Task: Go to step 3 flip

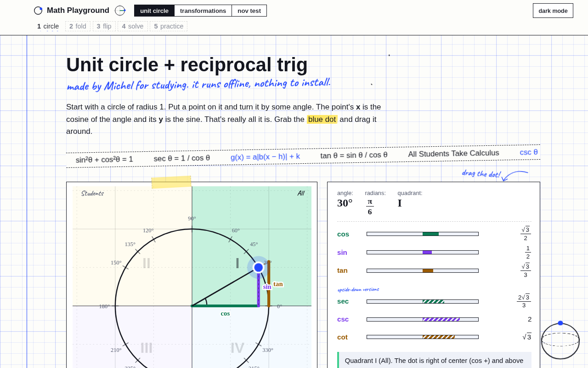Action: point(104,26)
